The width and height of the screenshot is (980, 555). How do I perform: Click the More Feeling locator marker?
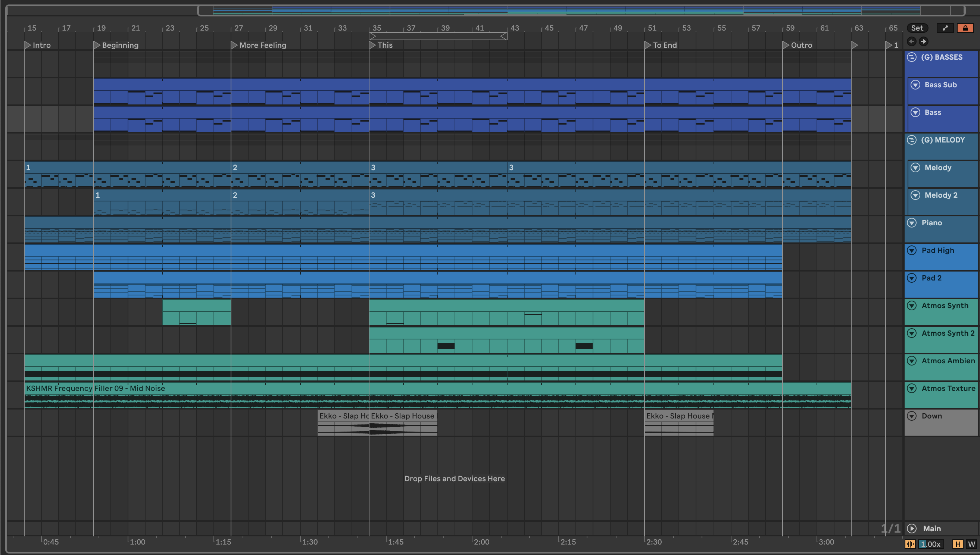[x=234, y=45]
